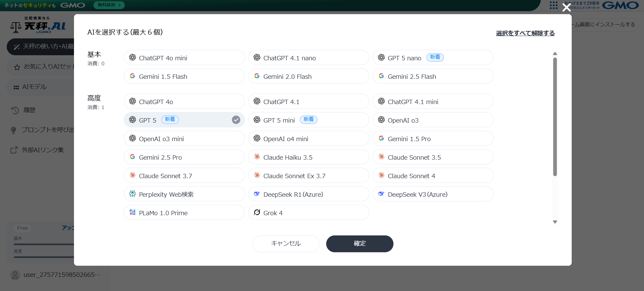Toggle Gemini 2.5 Flash model selection

[433, 76]
